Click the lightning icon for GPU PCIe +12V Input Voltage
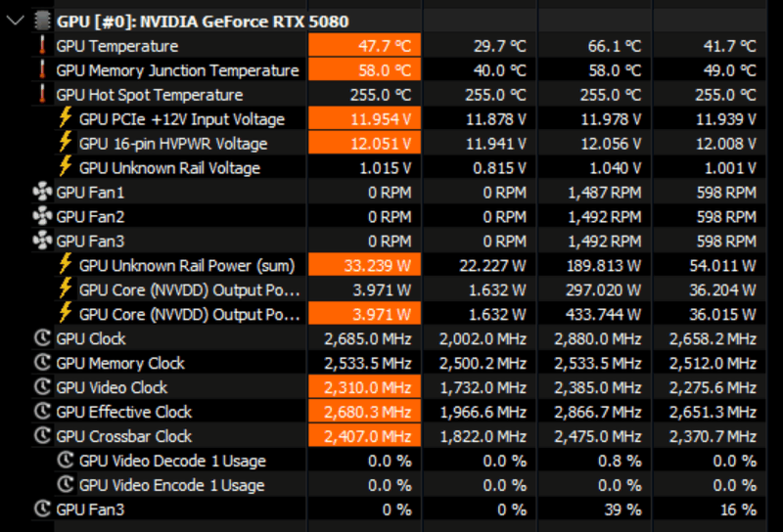Viewport: 783px width, 532px height. coord(65,117)
